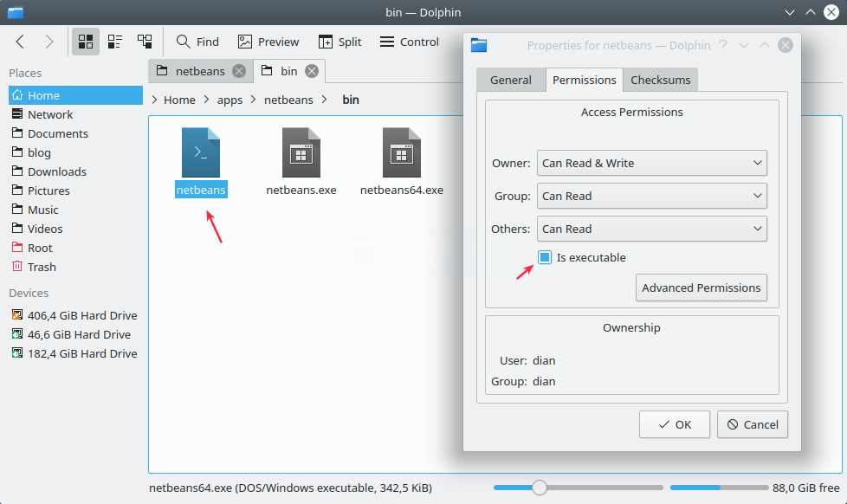Expand the Group permissions combo box
The height and width of the screenshot is (504, 847).
point(651,196)
